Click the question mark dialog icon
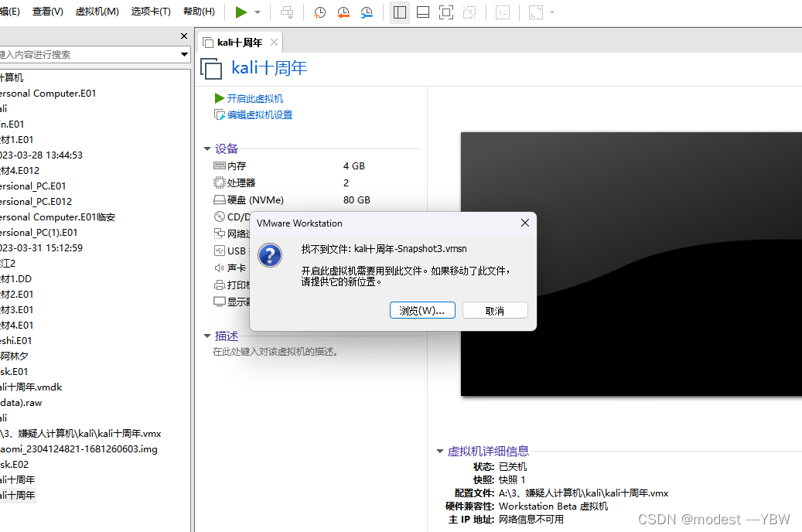This screenshot has height=532, width=802. coord(270,254)
